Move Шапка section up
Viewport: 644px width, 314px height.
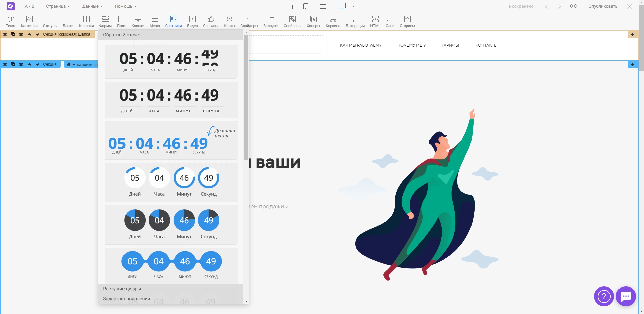click(x=29, y=34)
